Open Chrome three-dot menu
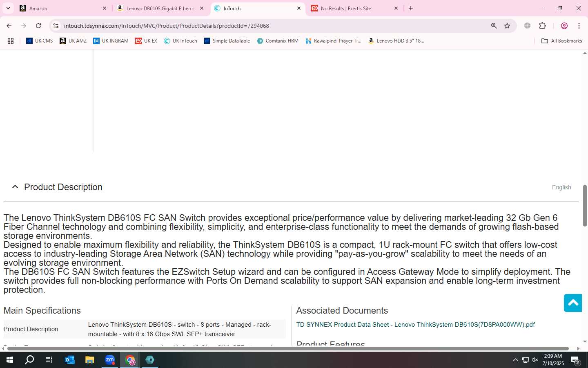 579,26
